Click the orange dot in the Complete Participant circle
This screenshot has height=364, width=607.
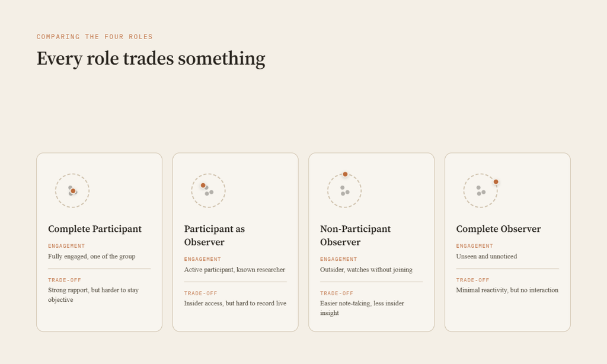point(73,191)
